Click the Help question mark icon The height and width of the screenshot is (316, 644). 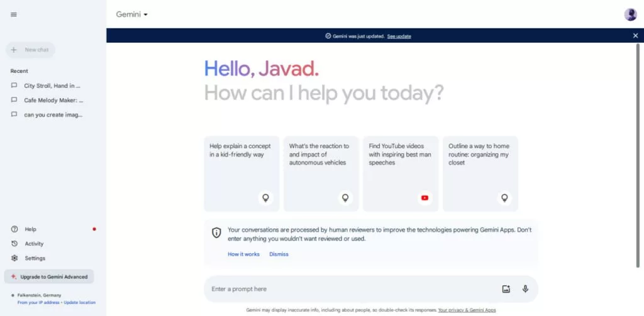coord(14,229)
